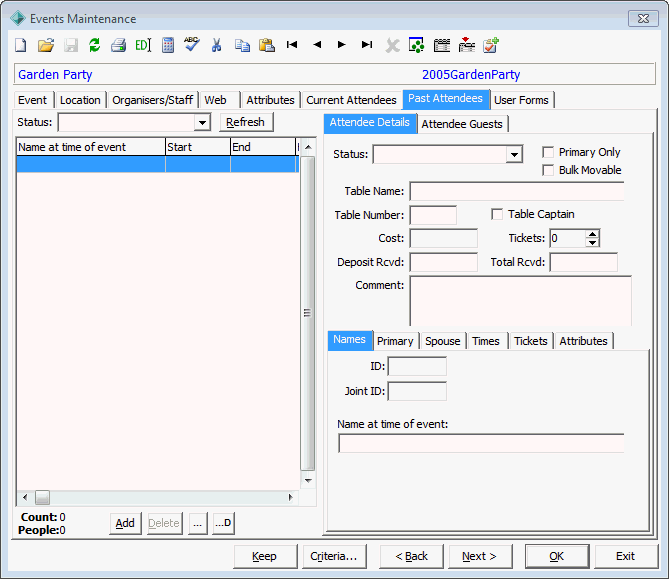
Task: Sort by the Start column header
Action: pyautogui.click(x=198, y=147)
